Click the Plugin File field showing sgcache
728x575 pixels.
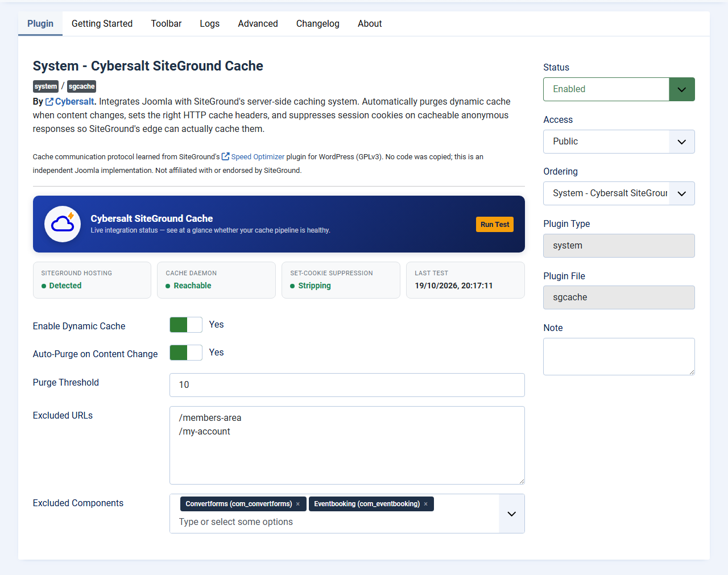pyautogui.click(x=619, y=297)
